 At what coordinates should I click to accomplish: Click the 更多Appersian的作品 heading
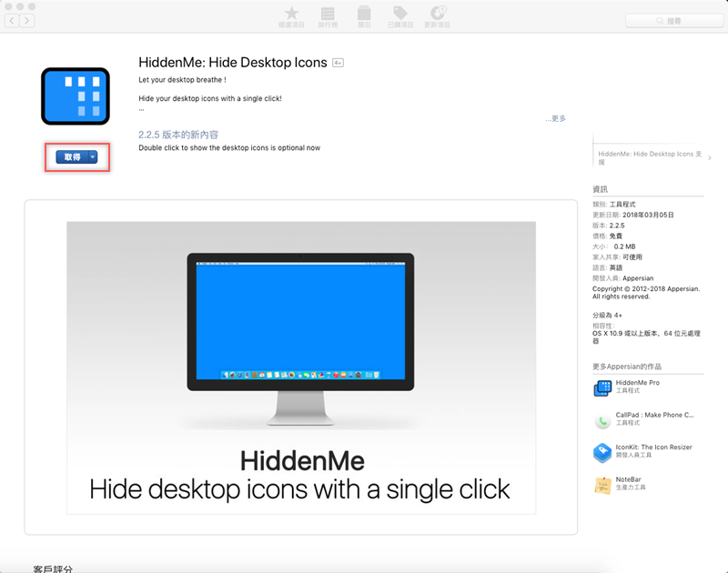pos(627,367)
